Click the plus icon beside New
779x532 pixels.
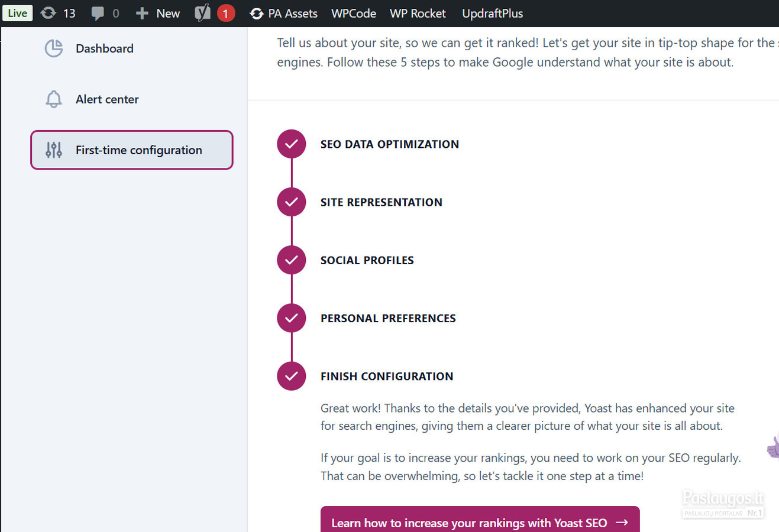[x=142, y=14]
